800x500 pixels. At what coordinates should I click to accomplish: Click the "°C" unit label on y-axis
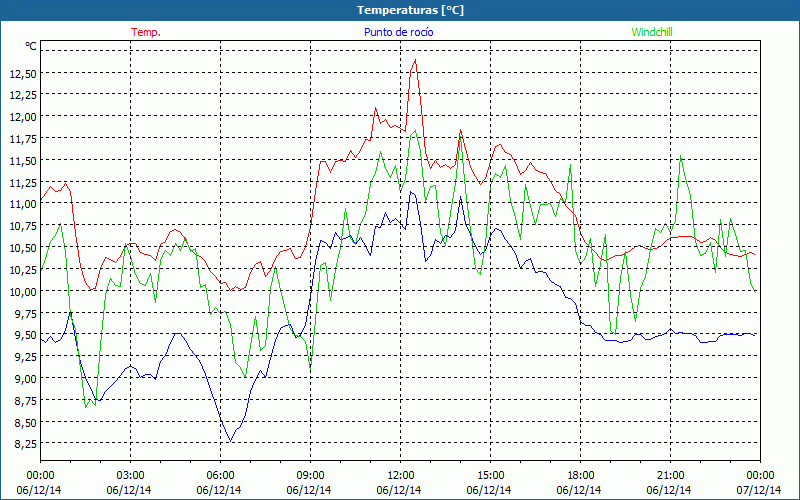pyautogui.click(x=31, y=46)
